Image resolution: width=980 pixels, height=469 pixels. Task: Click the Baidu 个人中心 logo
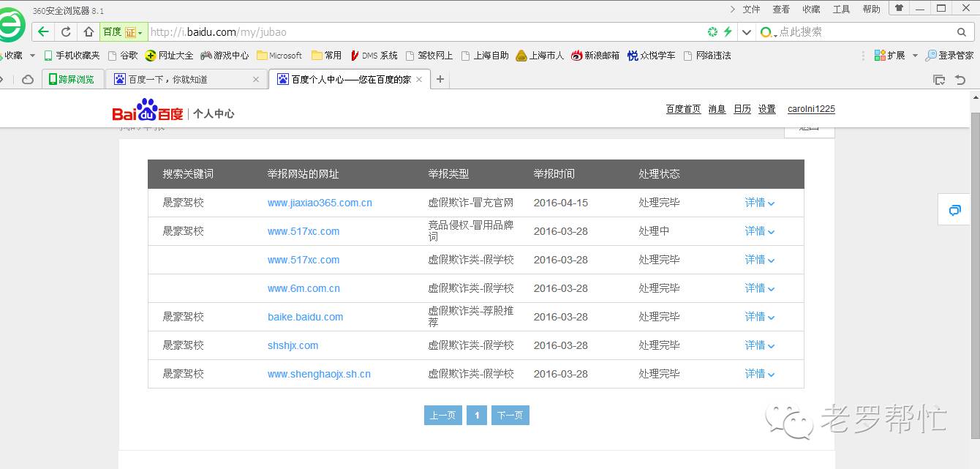(173, 110)
